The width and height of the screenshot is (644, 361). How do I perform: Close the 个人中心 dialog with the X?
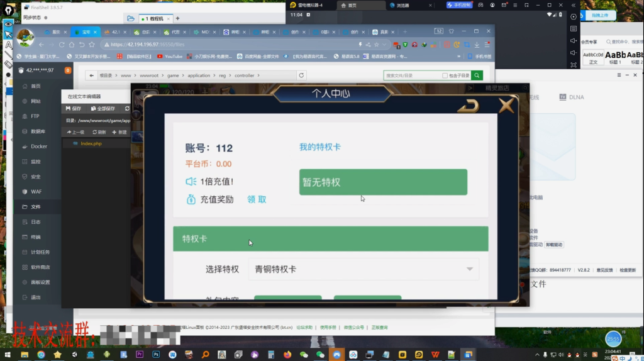click(x=506, y=106)
